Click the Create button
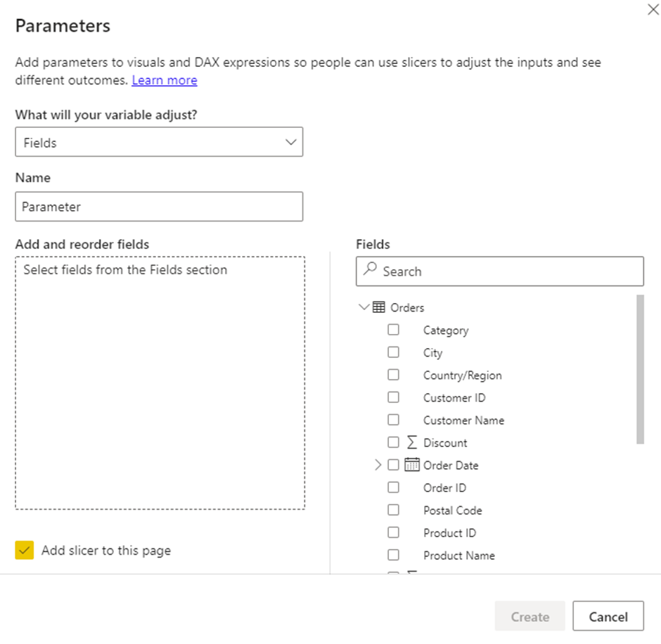The image size is (661, 644). tap(530, 617)
